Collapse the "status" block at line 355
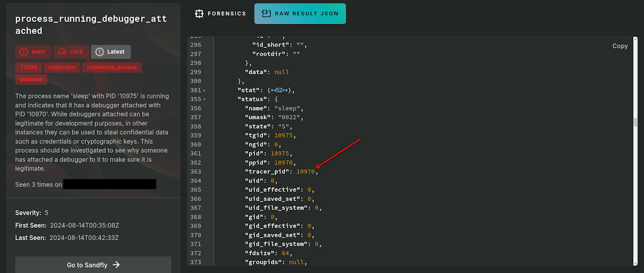The image size is (644, 273). [x=204, y=99]
